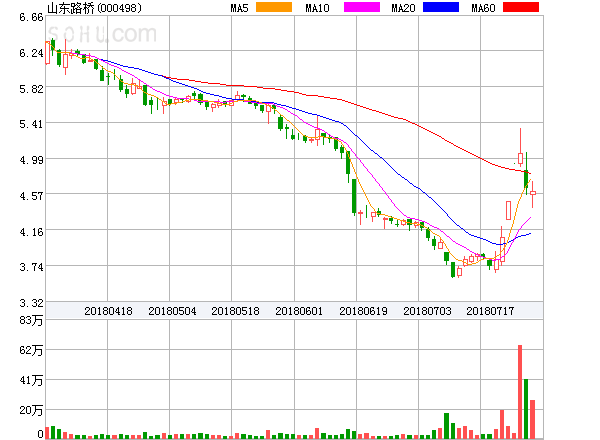Click the red candlestick with highest upper wick near 5.41

[520, 147]
